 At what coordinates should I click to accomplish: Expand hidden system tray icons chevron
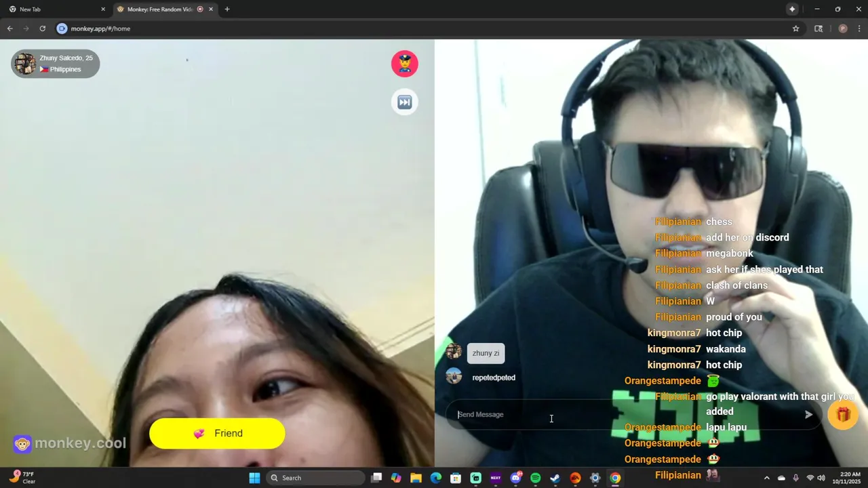pos(766,478)
